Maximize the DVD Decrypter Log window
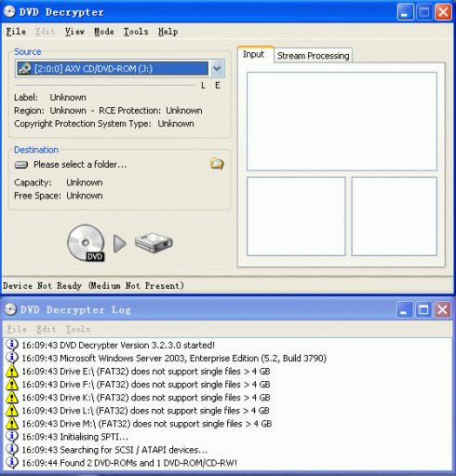Image resolution: width=456 pixels, height=476 pixels. tap(423, 309)
